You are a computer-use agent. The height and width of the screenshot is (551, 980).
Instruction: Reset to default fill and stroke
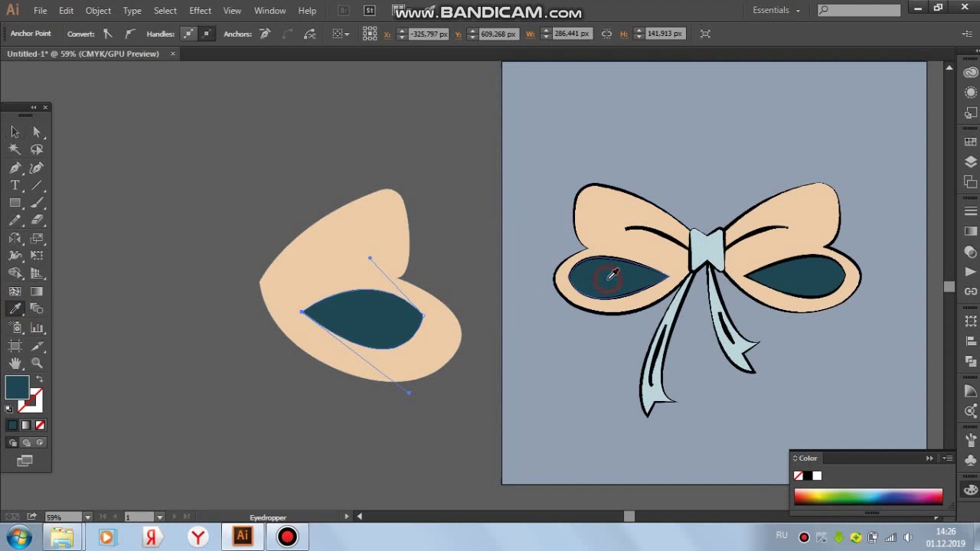[9, 409]
